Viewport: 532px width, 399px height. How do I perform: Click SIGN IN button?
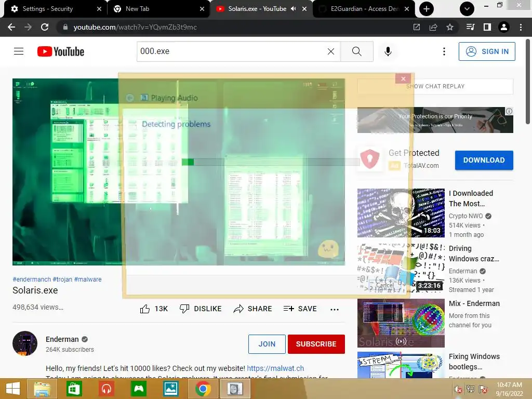[487, 51]
